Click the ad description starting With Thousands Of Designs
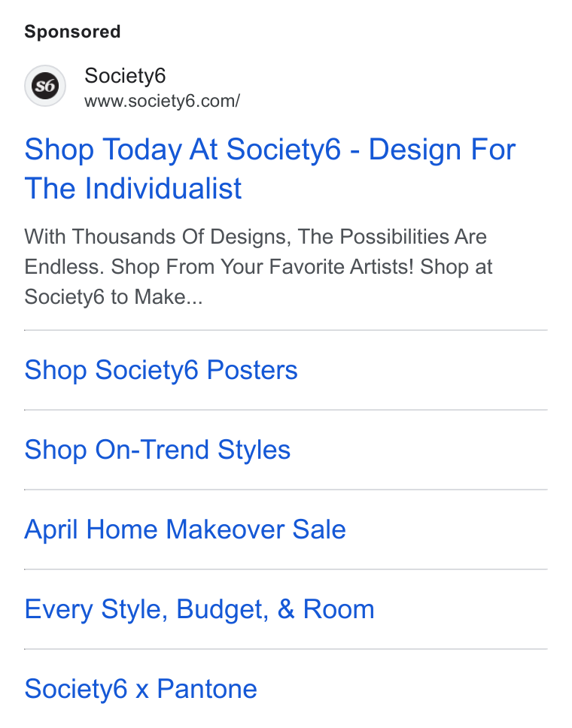This screenshot has width=572, height=728. pos(258,267)
